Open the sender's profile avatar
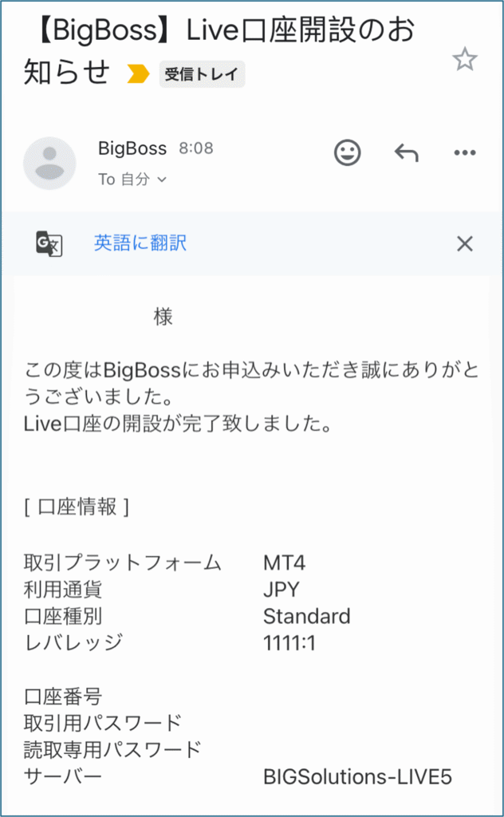 (x=49, y=163)
